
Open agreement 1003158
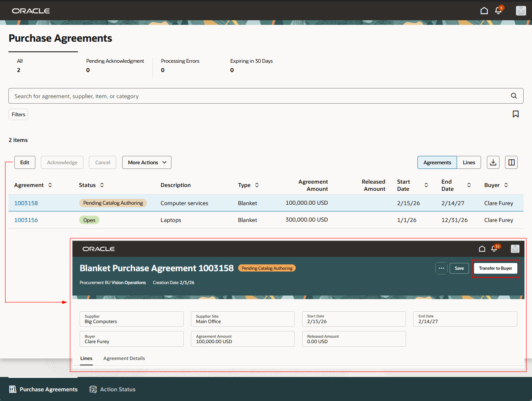pos(26,203)
